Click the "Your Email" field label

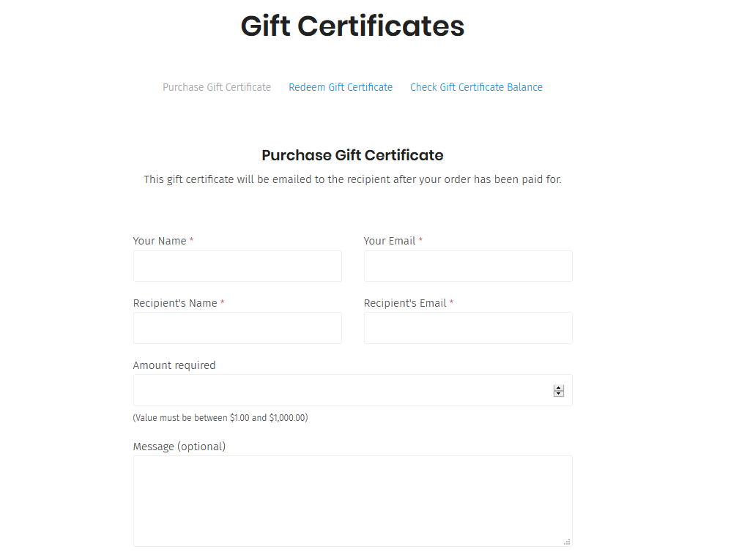[390, 241]
